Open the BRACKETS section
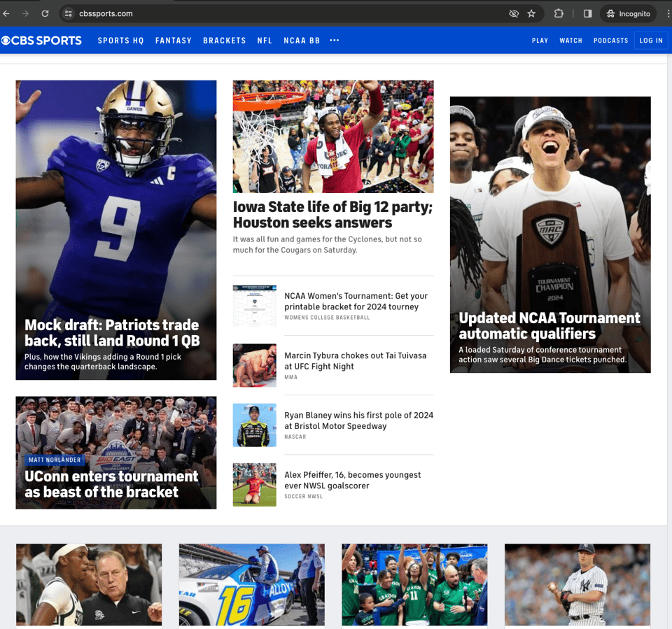This screenshot has width=672, height=629. click(225, 40)
